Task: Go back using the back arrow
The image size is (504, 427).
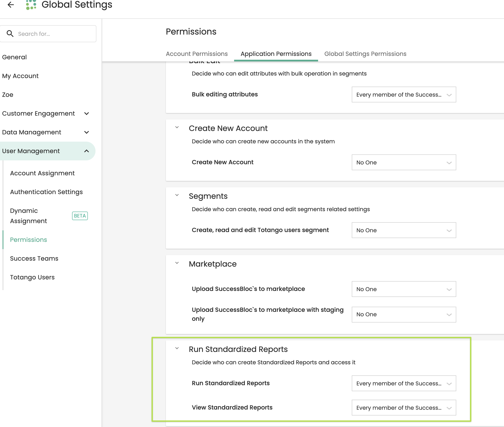Action: 11,4
